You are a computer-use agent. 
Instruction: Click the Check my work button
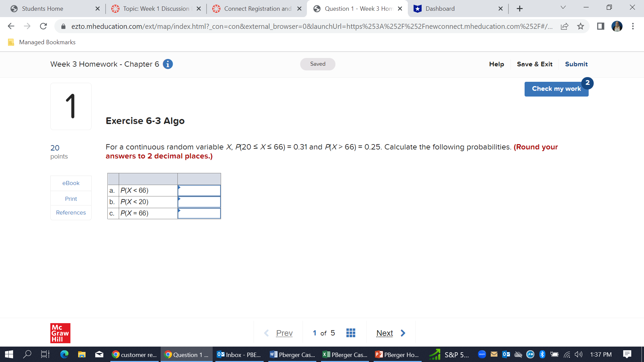(x=556, y=89)
